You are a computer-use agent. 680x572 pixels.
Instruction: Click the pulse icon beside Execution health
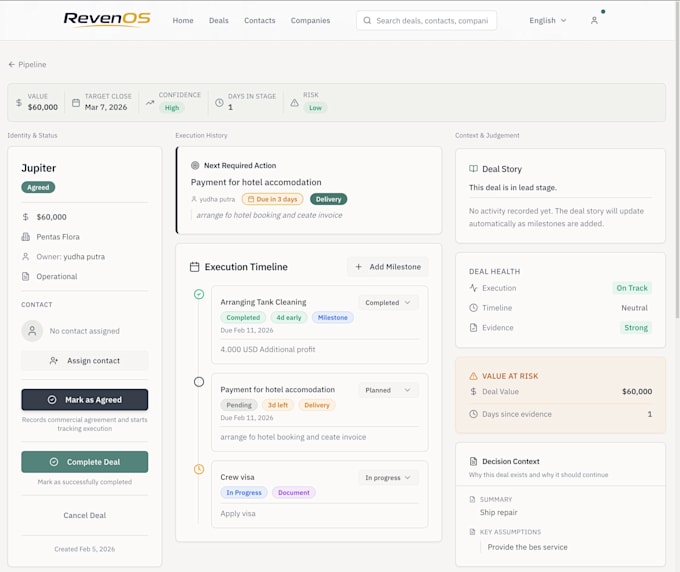point(473,288)
